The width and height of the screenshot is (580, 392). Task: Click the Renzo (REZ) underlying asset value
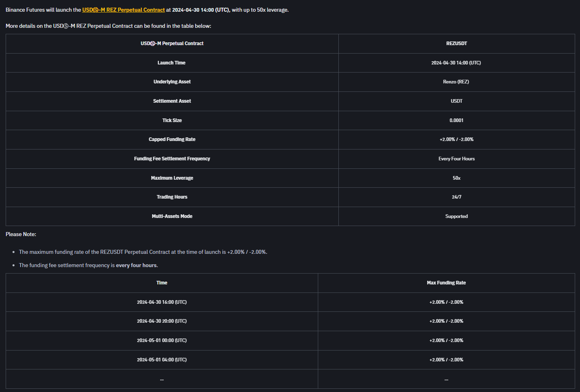[456, 82]
